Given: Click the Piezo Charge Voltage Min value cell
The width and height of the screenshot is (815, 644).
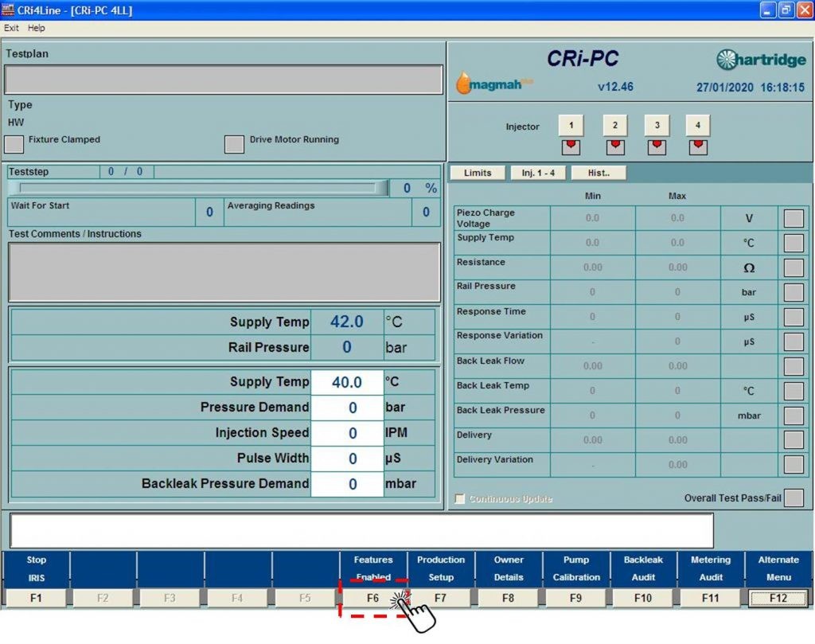Looking at the screenshot, I should (592, 218).
